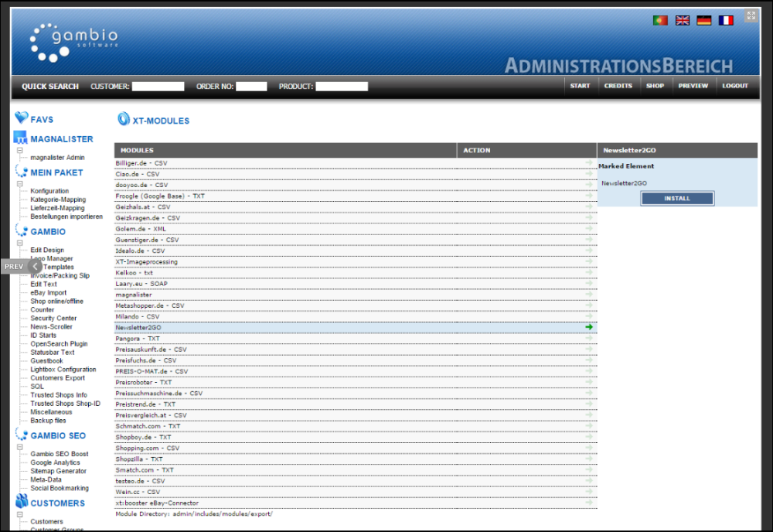
Task: Open Security Center link
Action: tap(53, 318)
